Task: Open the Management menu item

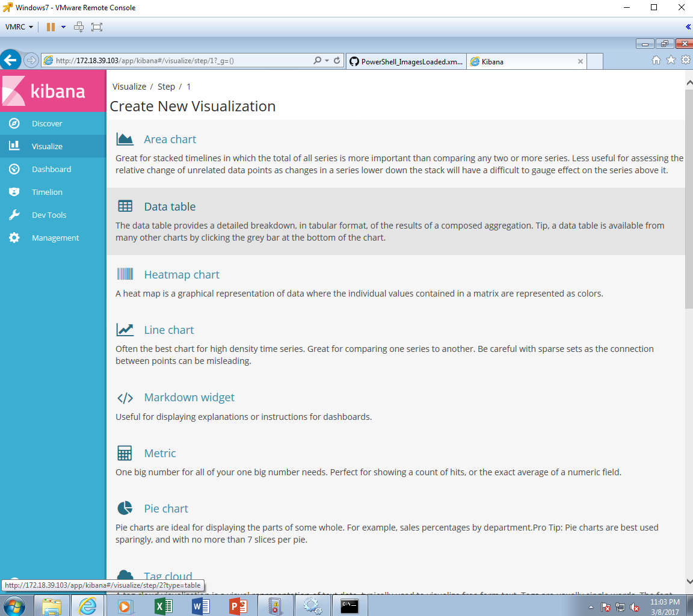Action: (55, 238)
